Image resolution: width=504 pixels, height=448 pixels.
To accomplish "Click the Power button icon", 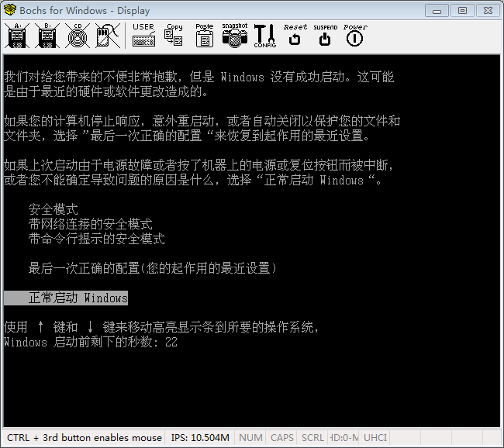I will [355, 36].
